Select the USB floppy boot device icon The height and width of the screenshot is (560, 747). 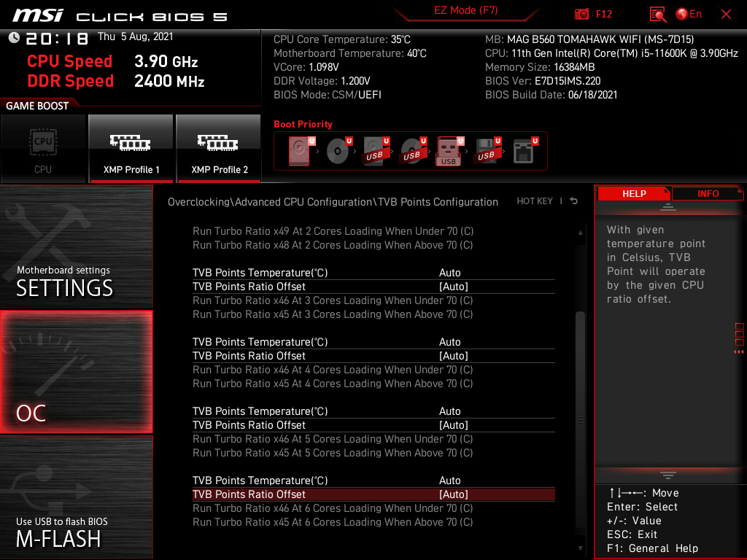[x=487, y=151]
